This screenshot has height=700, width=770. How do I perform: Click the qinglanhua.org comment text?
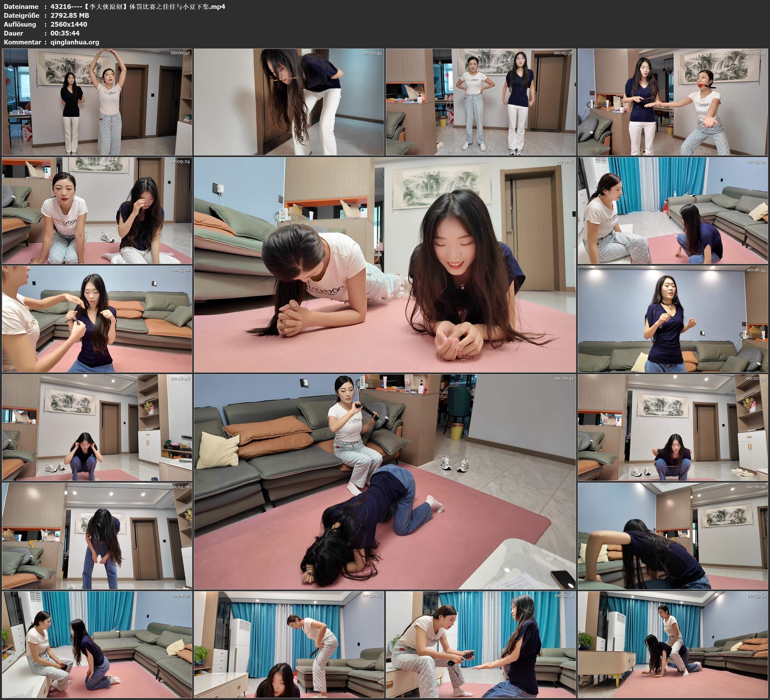(x=75, y=42)
